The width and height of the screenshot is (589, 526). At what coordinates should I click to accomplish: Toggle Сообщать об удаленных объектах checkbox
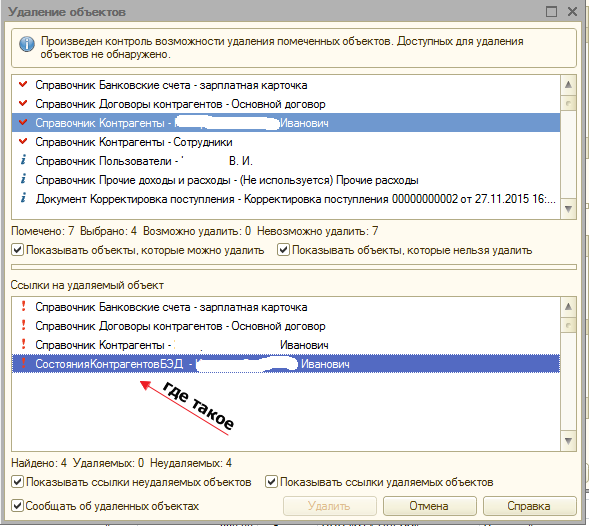pyautogui.click(x=17, y=506)
